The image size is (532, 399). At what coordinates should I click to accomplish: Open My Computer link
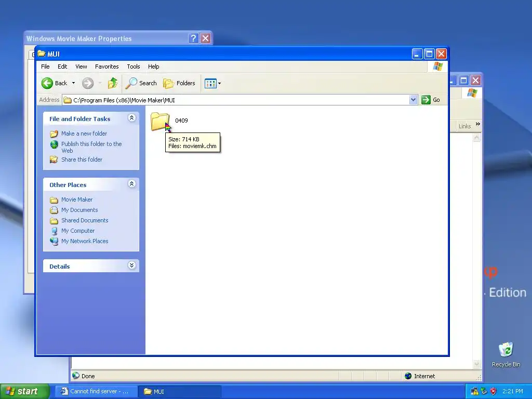click(x=78, y=231)
